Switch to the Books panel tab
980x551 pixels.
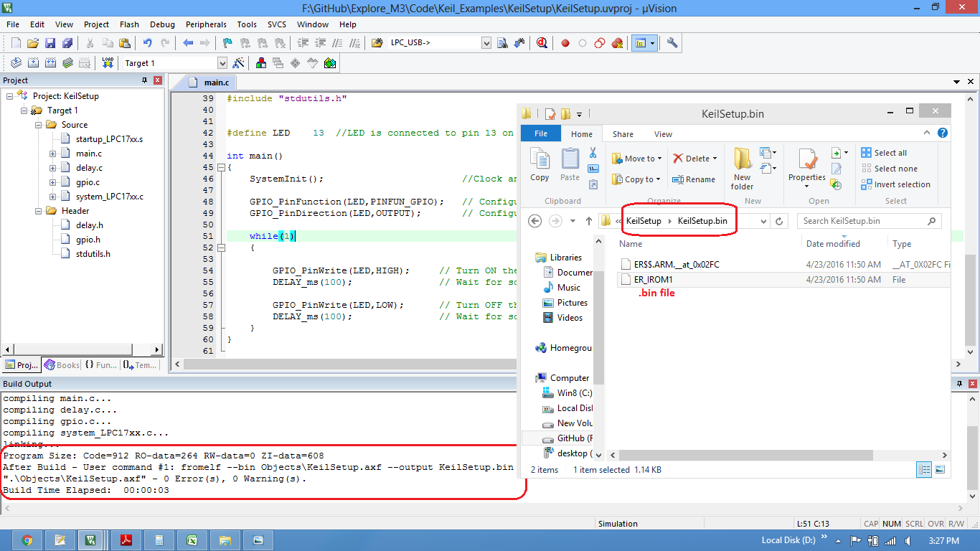point(62,365)
